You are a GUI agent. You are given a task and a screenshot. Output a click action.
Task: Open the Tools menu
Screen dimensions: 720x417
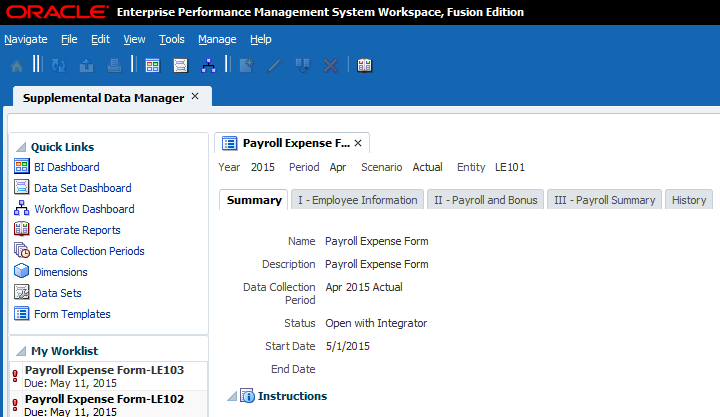tap(172, 39)
